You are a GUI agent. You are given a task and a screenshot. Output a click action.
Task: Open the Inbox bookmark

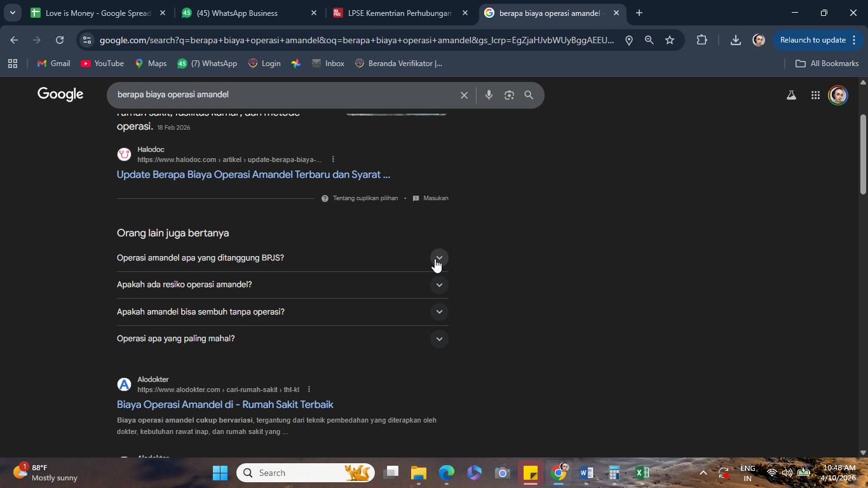point(328,64)
